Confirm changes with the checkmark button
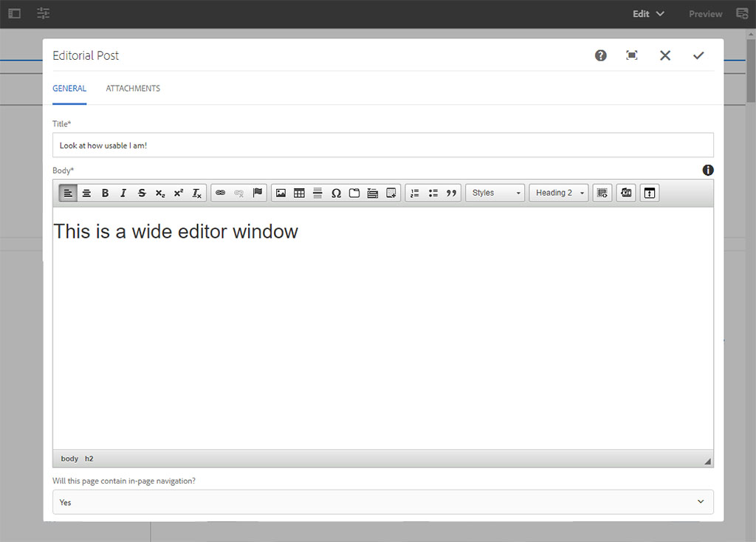 [698, 55]
